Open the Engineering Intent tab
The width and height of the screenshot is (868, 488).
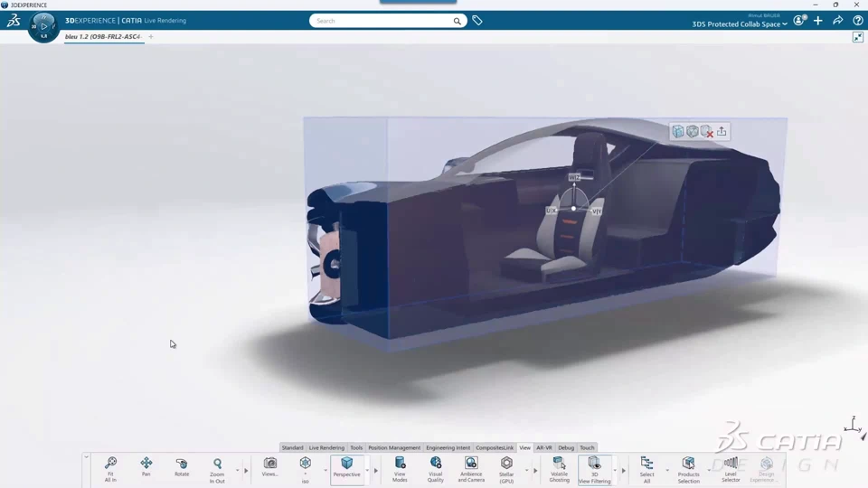coord(448,447)
